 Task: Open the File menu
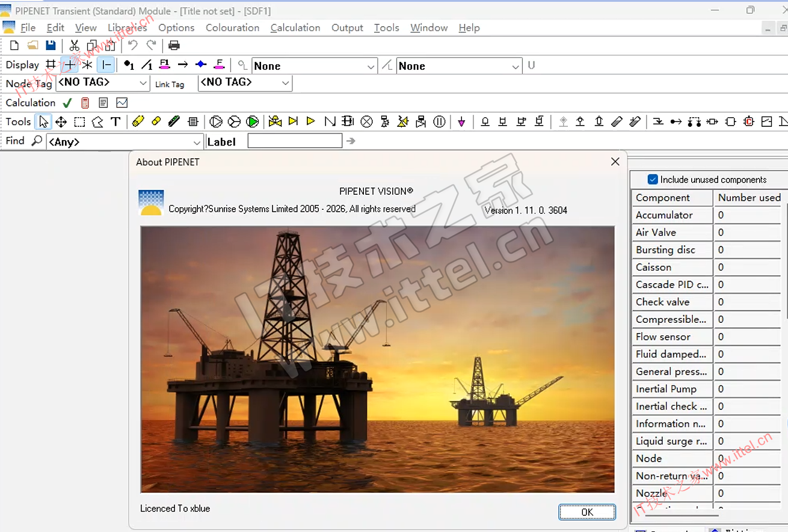[28, 28]
